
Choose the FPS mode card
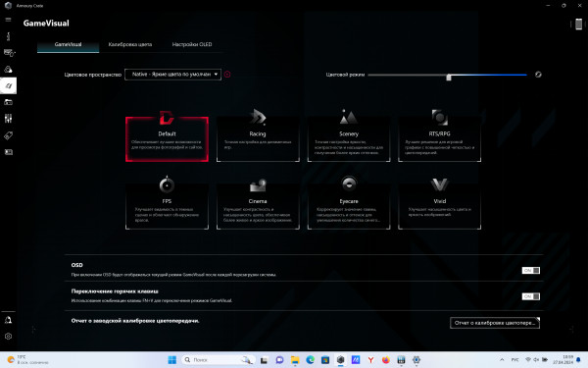click(167, 206)
